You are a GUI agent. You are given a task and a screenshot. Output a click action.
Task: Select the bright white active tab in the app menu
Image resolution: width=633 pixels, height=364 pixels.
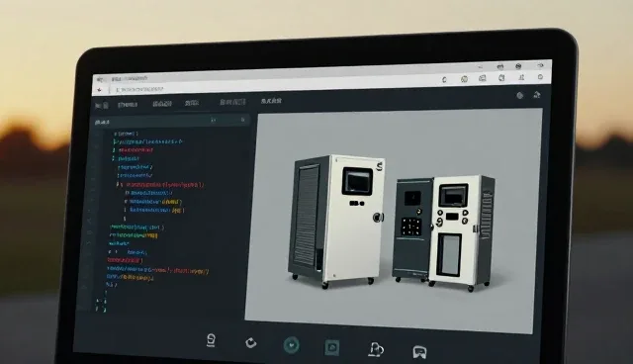click(x=271, y=101)
